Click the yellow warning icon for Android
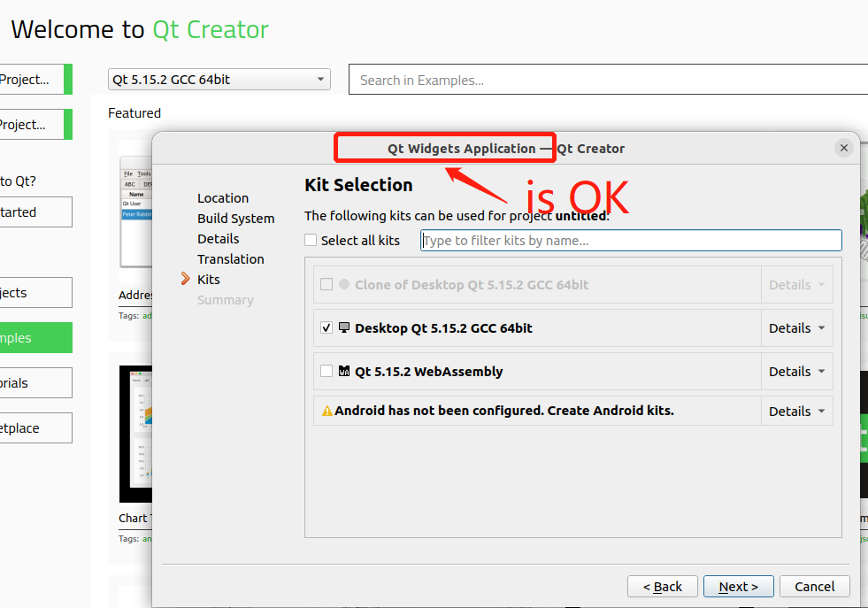 pos(326,411)
